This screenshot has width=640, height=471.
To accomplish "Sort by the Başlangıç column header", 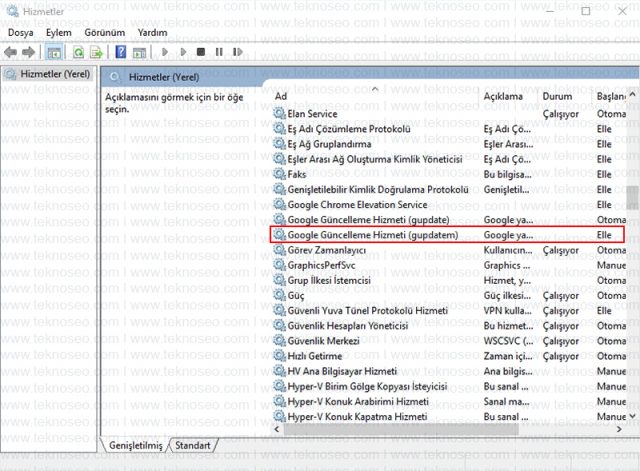I will tap(611, 96).
